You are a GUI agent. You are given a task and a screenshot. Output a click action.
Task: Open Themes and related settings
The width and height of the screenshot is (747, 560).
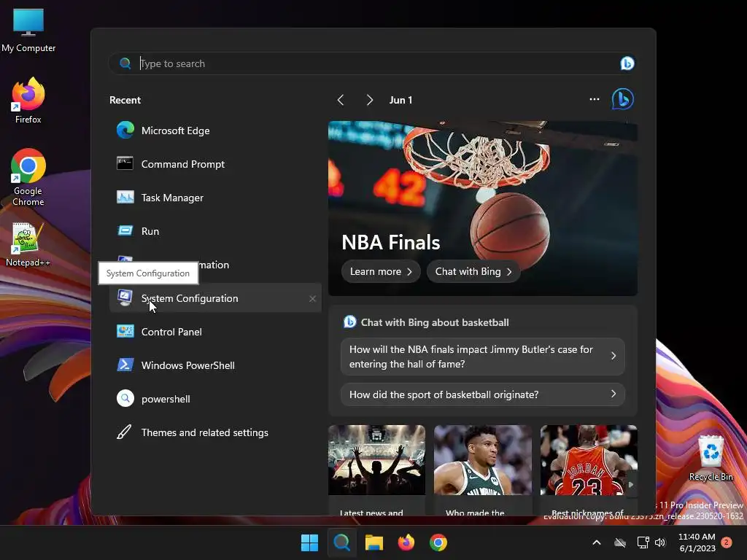point(215,432)
